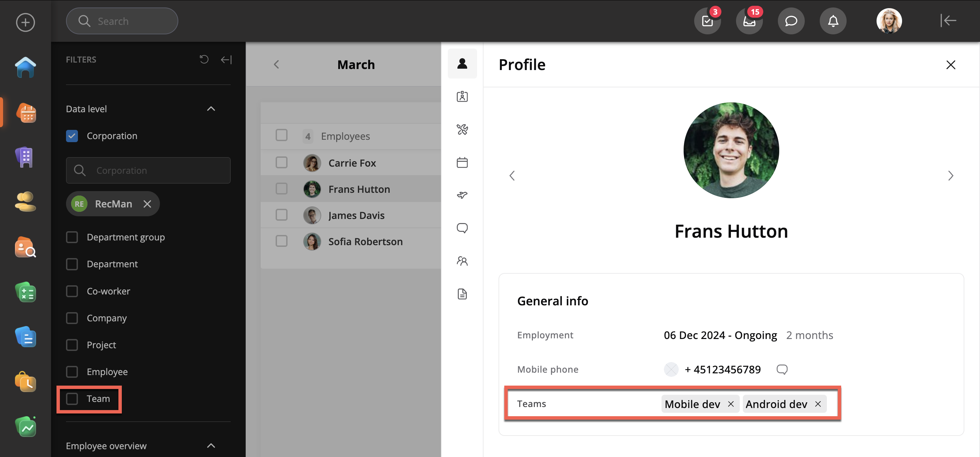The height and width of the screenshot is (457, 980).
Task: Uncheck the Corporation checkbox
Action: point(72,136)
